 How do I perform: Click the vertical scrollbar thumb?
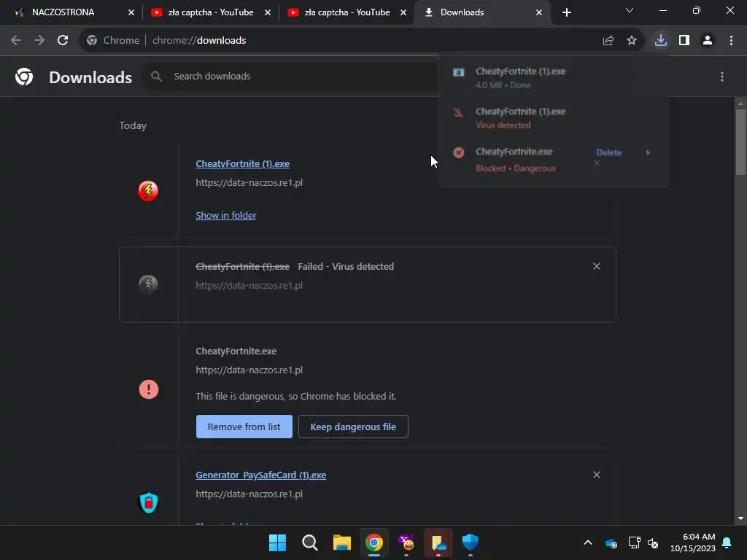740,142
